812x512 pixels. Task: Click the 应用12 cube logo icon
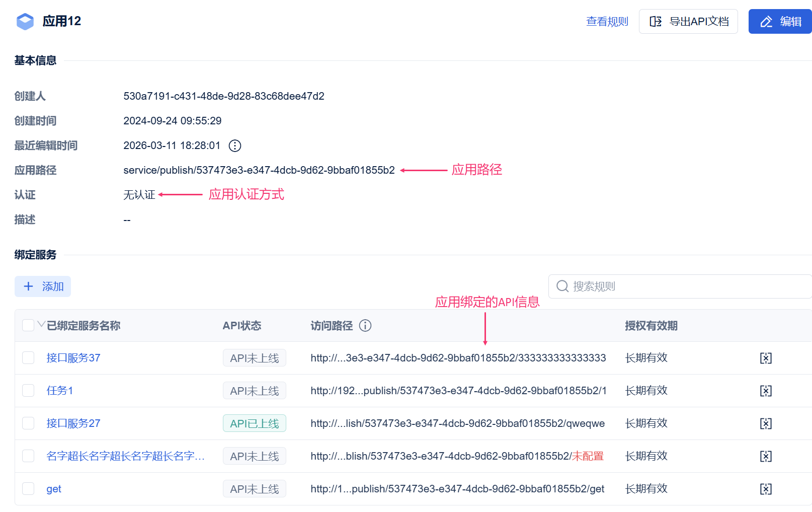point(25,22)
